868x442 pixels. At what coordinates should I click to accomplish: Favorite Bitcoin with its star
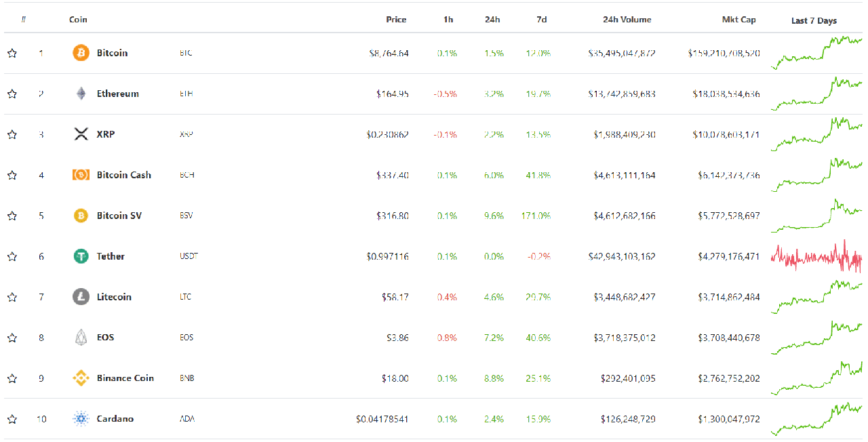[x=12, y=53]
